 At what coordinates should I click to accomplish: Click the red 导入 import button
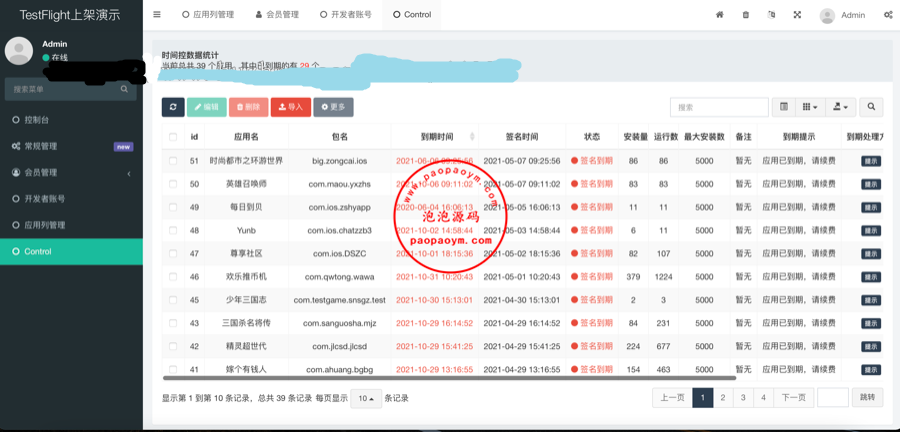point(291,107)
